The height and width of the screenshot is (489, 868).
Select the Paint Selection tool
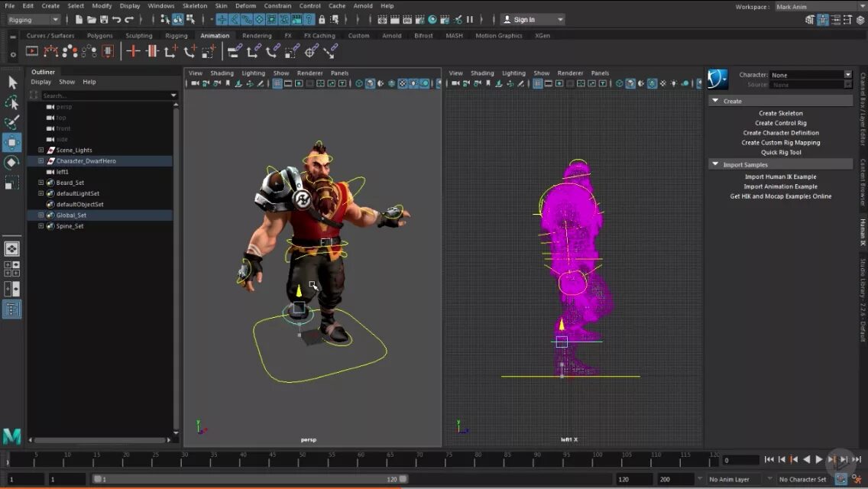click(11, 121)
